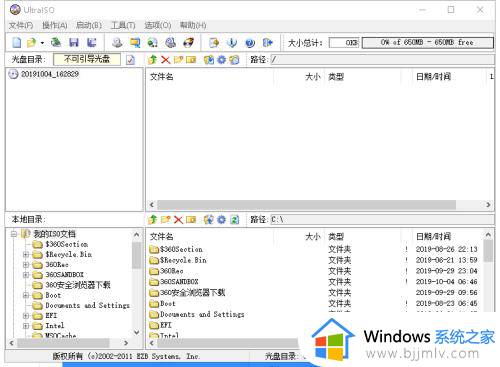Expand the Intel tree node
This screenshot has height=367, width=500.
[26, 326]
